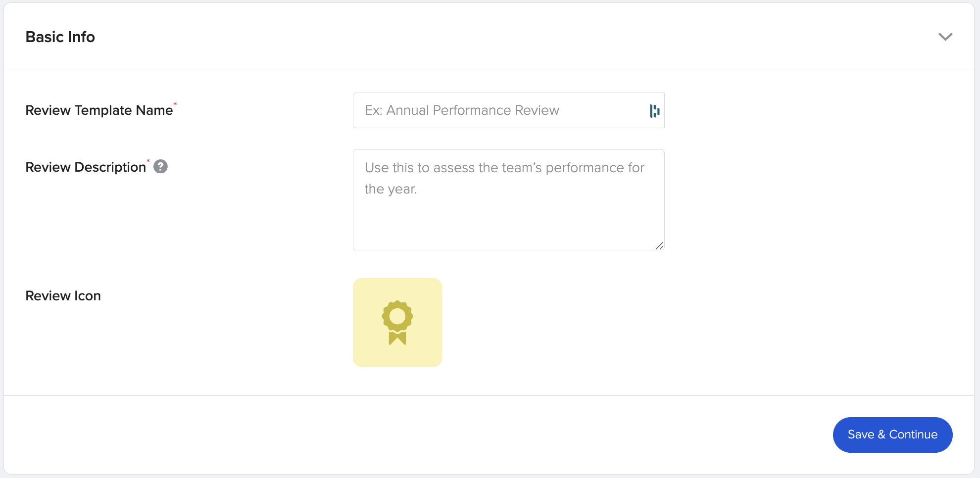Click the placeholder text Ex: Annual Performance Review

tap(462, 110)
